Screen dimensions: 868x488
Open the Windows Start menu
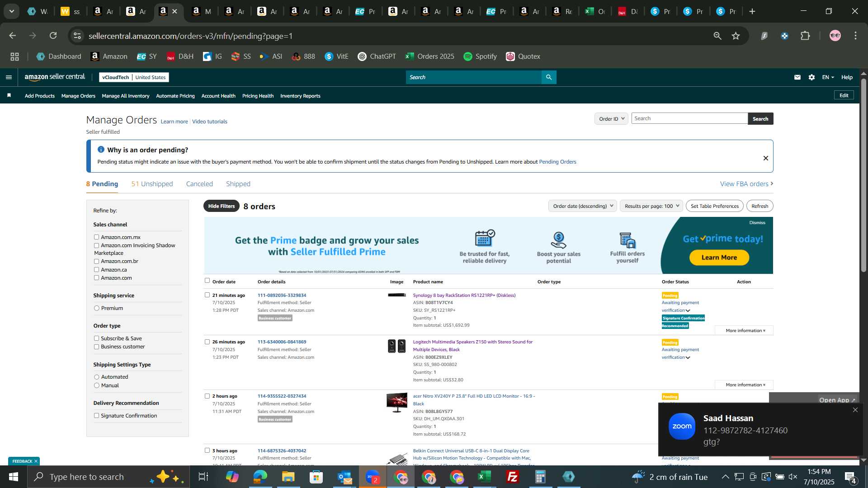[14, 477]
